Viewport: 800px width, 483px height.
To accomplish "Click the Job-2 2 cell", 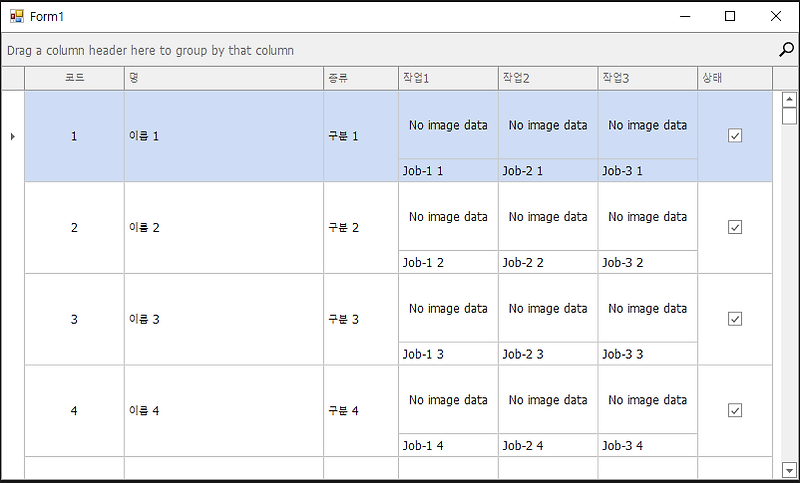I will [x=548, y=262].
